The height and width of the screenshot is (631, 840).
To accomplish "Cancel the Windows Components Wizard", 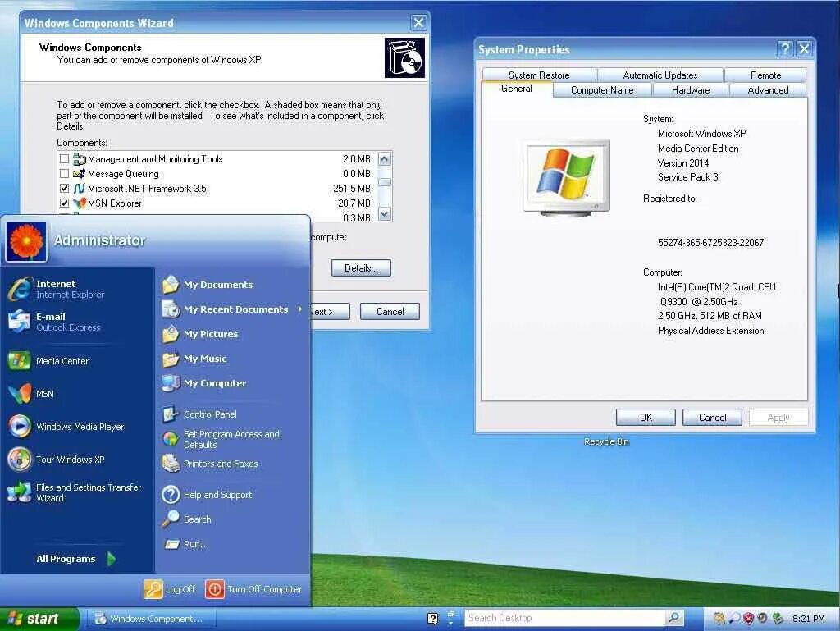I will click(390, 311).
